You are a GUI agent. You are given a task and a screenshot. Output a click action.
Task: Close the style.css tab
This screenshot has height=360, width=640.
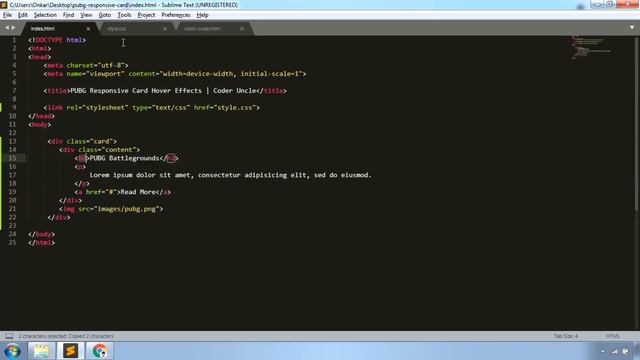click(165, 29)
